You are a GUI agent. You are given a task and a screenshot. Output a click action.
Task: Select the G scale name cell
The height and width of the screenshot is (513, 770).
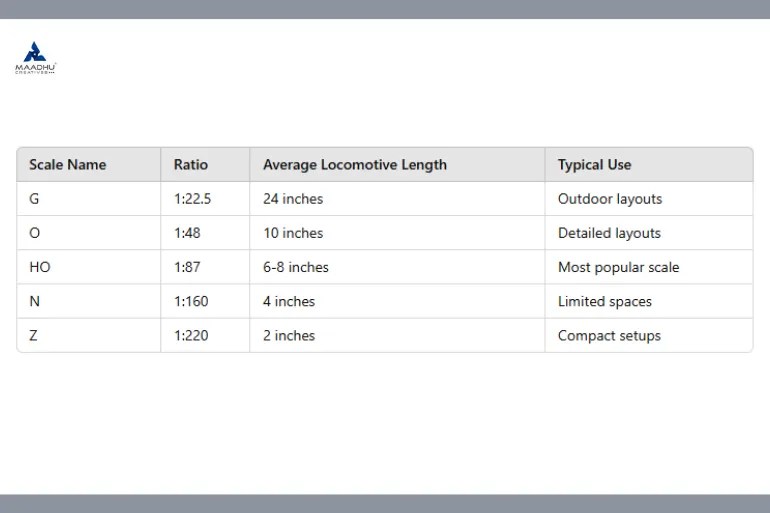tap(89, 199)
